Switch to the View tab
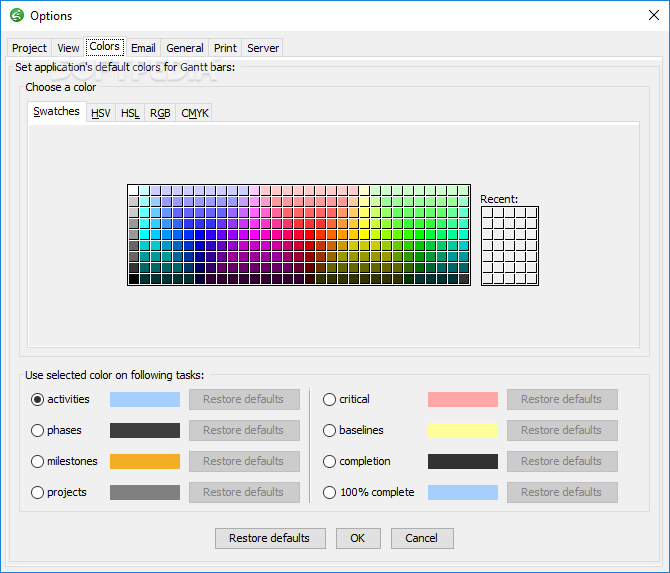Screen dimensions: 670x573 pyautogui.click(x=68, y=48)
